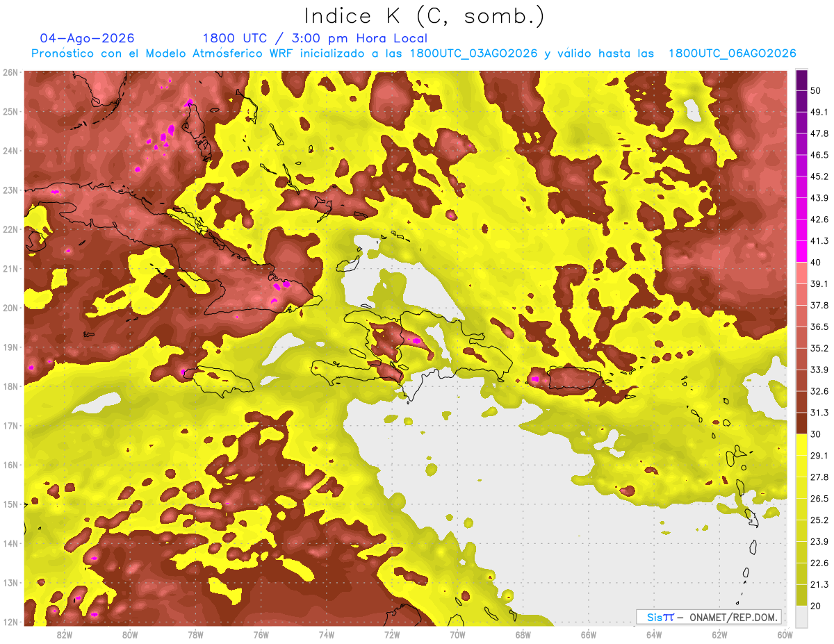
Task: Click the 20N latitude label
Action: [x=10, y=308]
